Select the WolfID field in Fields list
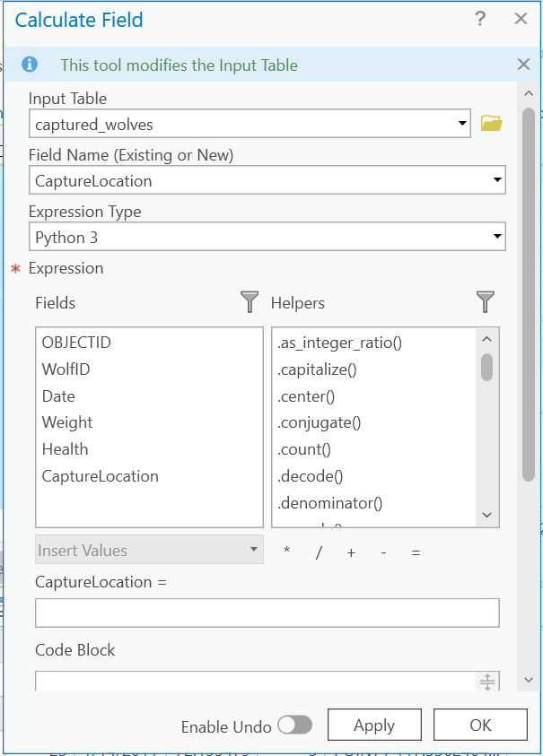The height and width of the screenshot is (756, 543). (x=66, y=369)
